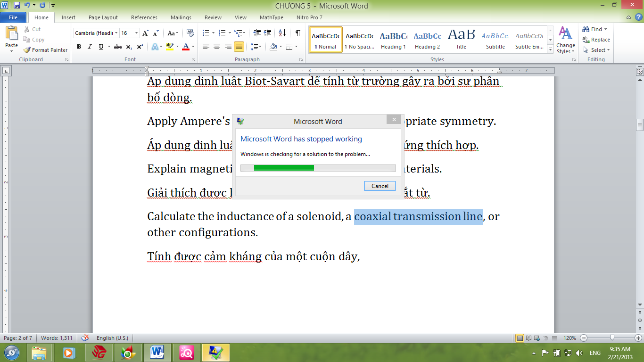Click the Copy command

33,40
